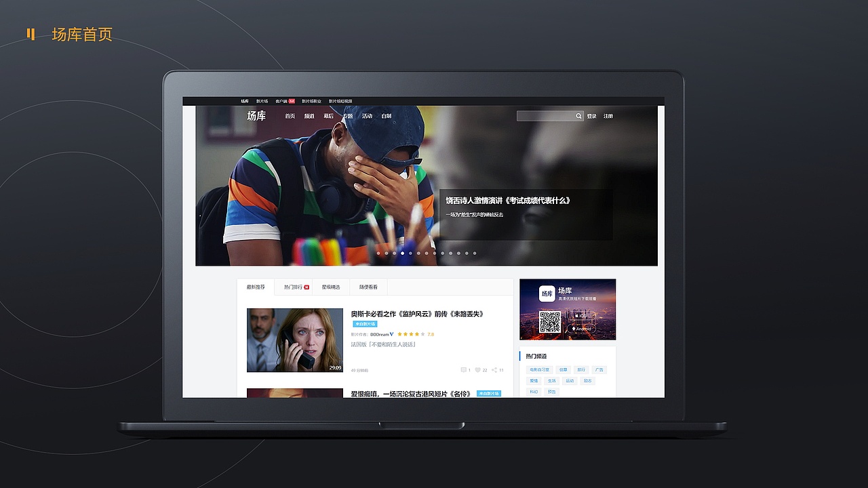Click the share icon on 《末路丢失》 video
The height and width of the screenshot is (488, 868).
[494, 370]
